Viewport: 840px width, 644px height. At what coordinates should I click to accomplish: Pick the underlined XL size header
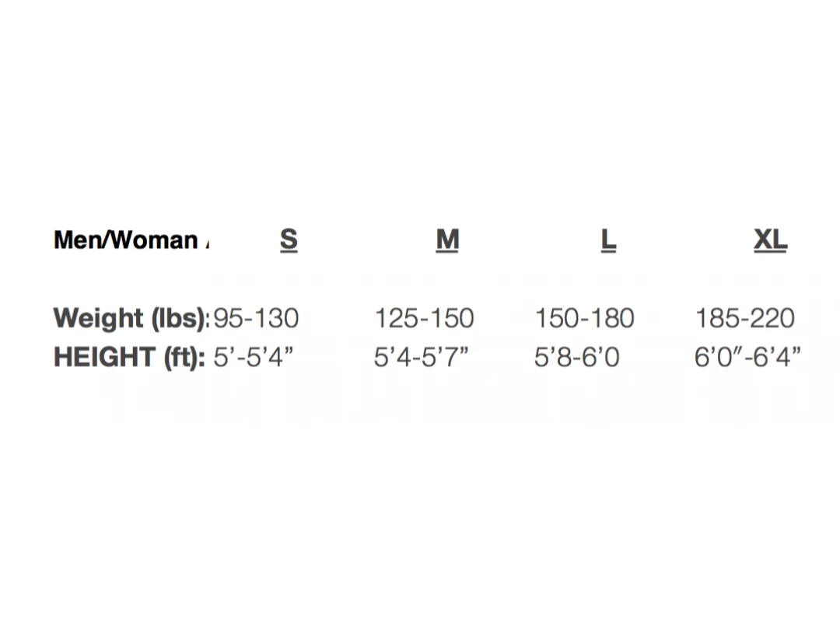(x=770, y=240)
